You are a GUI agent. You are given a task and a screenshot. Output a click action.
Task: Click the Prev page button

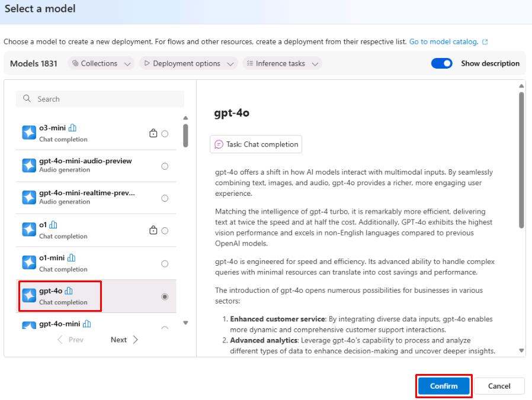coord(70,340)
